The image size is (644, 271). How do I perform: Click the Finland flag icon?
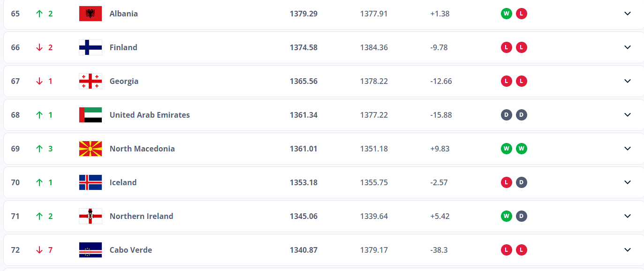91,47
